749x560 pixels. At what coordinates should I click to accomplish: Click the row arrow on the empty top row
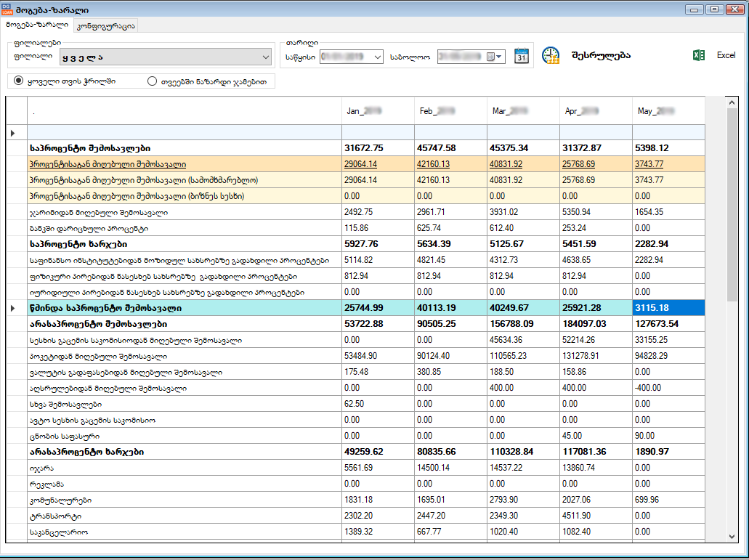tap(13, 133)
